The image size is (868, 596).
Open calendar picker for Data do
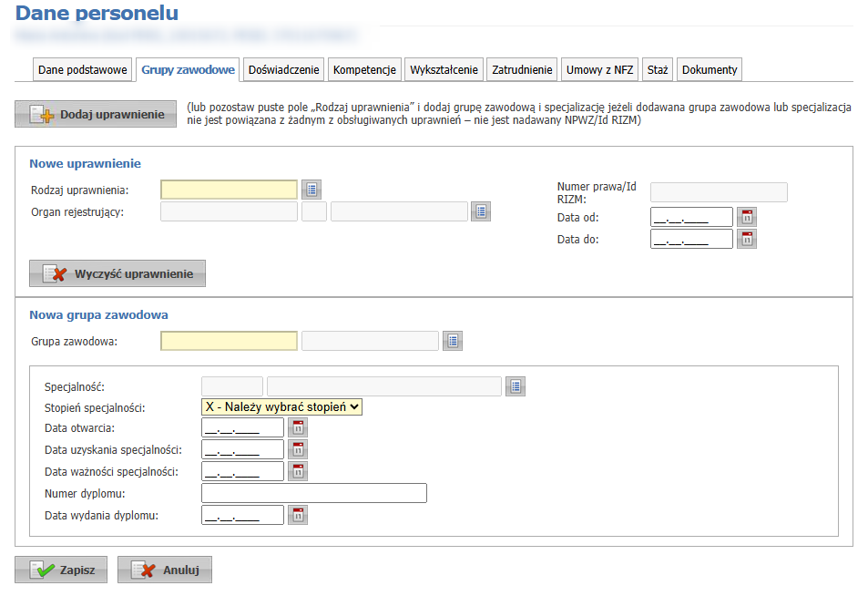[x=747, y=239]
